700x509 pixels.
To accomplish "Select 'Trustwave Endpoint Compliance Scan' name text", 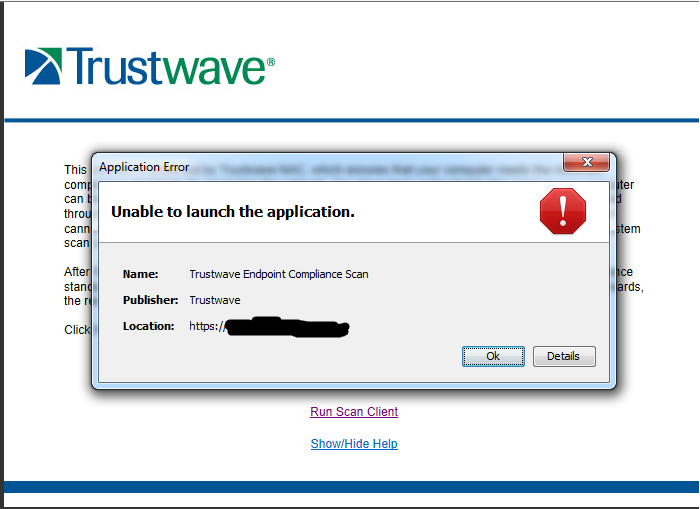I will point(279,274).
